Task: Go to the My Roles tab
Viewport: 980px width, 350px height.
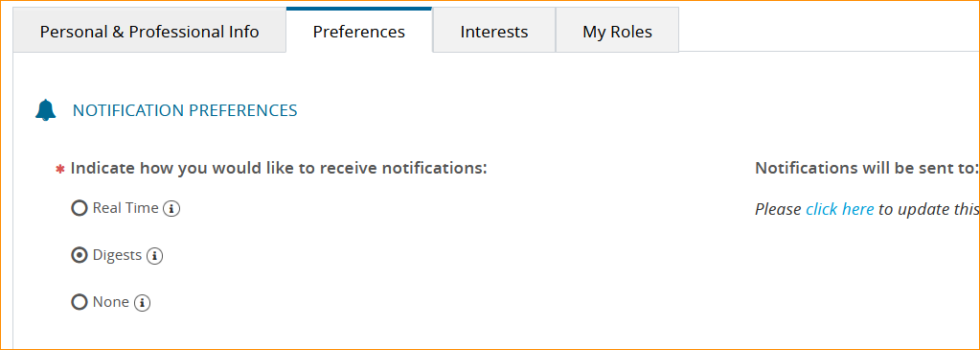Action: [x=617, y=32]
